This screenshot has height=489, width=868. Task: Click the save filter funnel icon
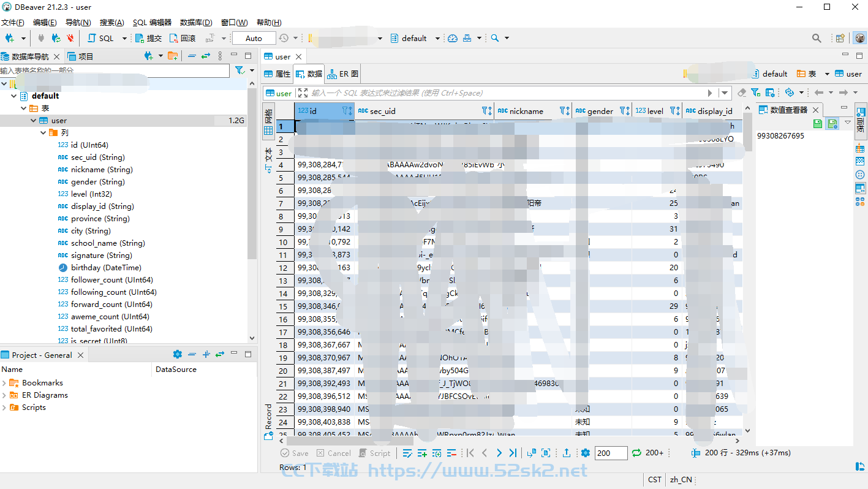pyautogui.click(x=755, y=93)
